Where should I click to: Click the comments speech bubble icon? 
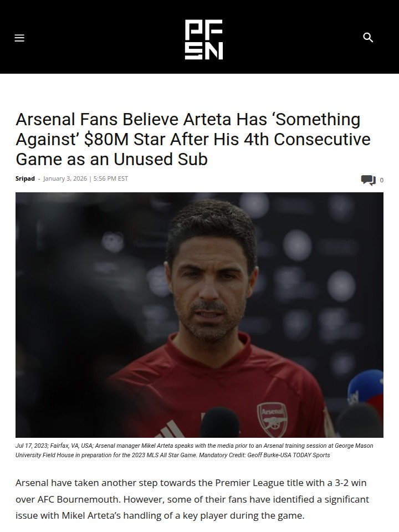tap(368, 180)
